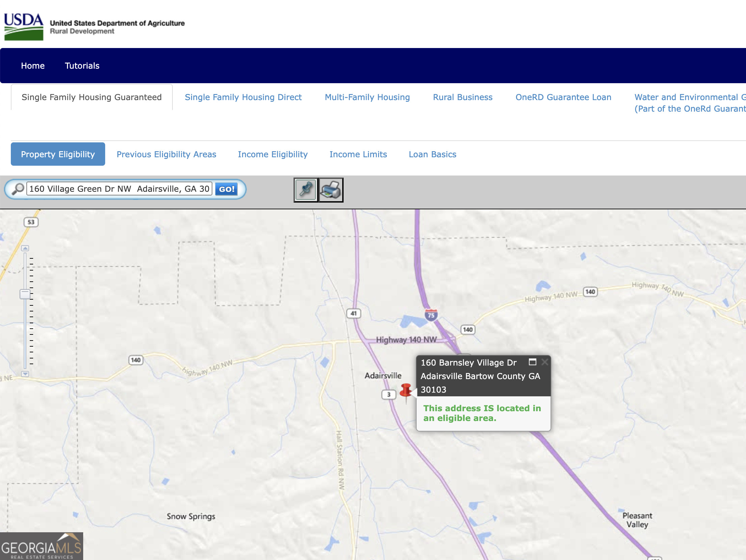Open the Income Eligibility link
This screenshot has width=746, height=560.
[273, 155]
